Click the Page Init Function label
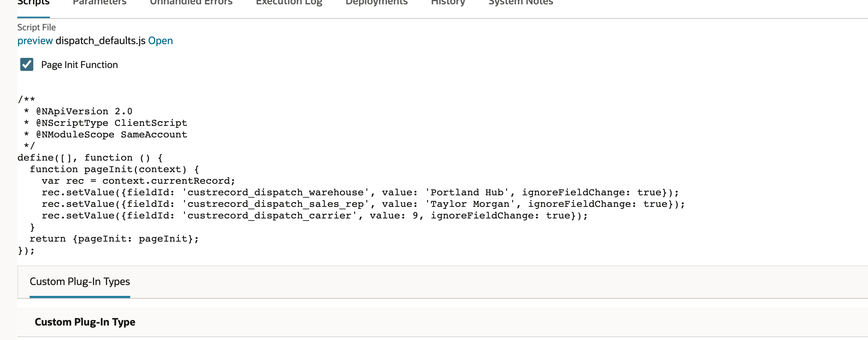Screen dimensions: 868x340 (x=80, y=65)
